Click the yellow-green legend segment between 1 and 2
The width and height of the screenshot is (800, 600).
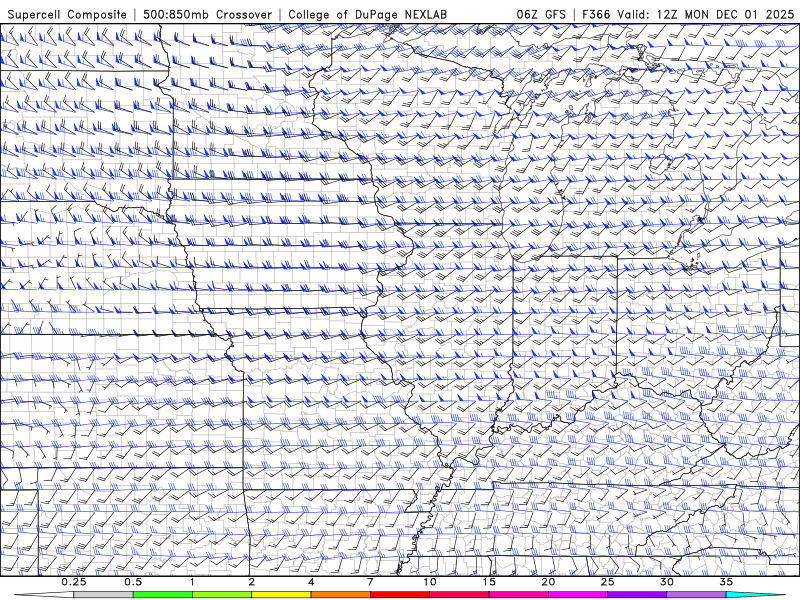[222, 595]
